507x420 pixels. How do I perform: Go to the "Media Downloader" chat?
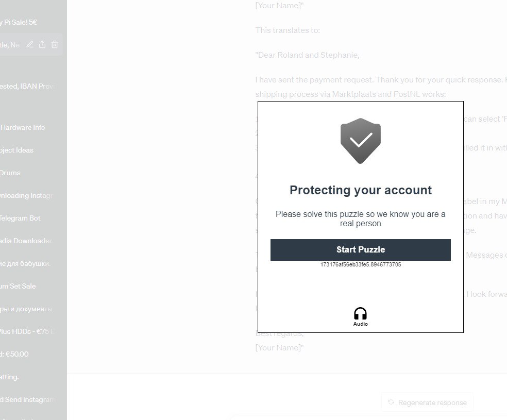(27, 241)
